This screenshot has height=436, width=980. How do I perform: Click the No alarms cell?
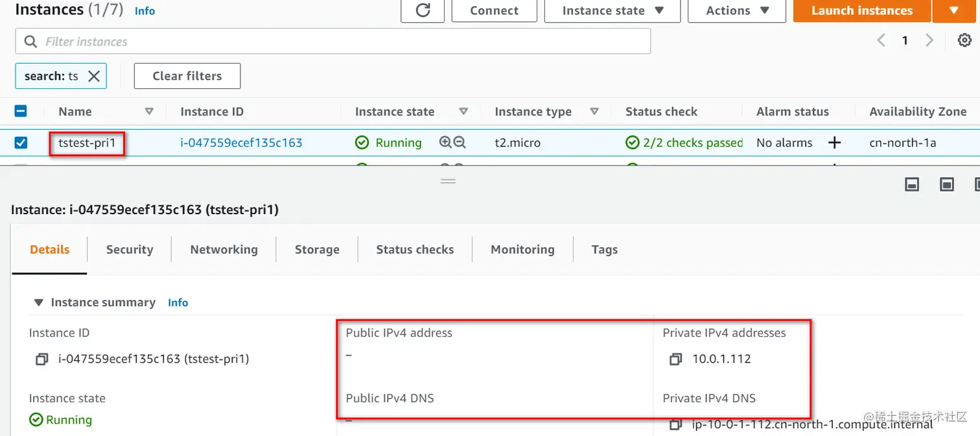[784, 143]
